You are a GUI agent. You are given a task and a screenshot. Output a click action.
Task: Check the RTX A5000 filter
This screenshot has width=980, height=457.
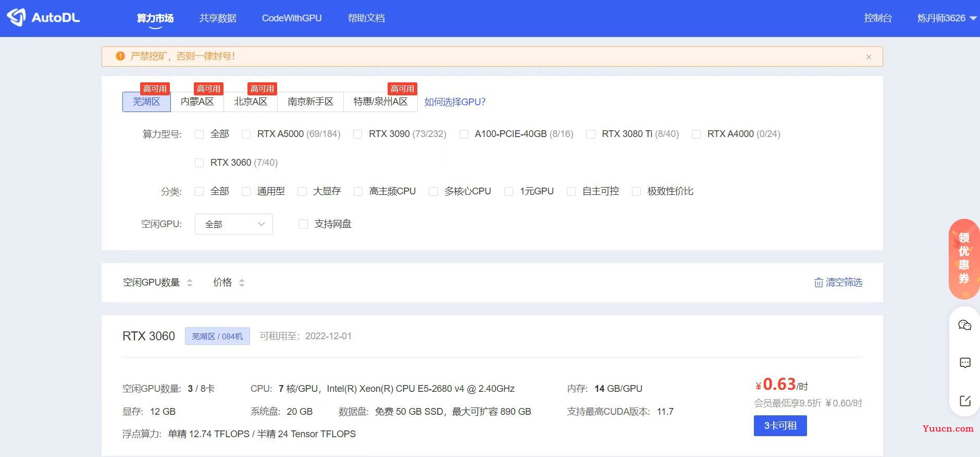click(246, 134)
